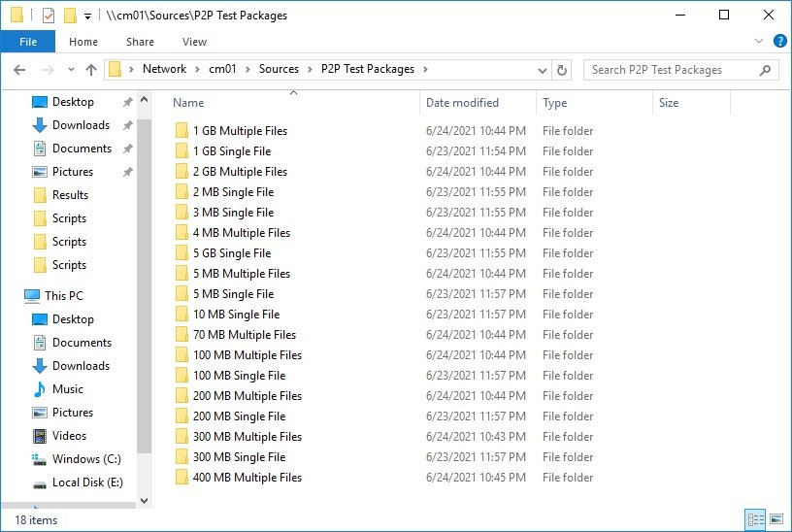Open the Help question mark icon
This screenshot has height=532, width=792.
pyautogui.click(x=779, y=42)
